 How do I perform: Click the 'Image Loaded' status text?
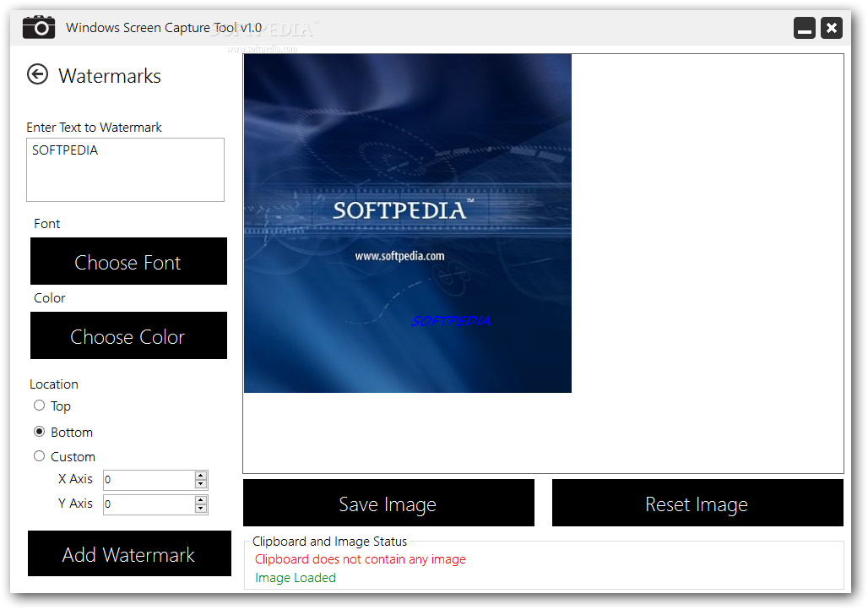[296, 578]
